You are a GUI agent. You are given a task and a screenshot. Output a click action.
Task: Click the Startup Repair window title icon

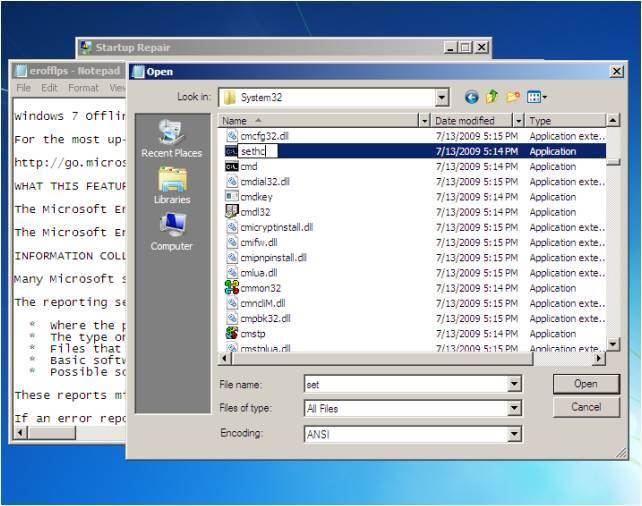pyautogui.click(x=86, y=47)
